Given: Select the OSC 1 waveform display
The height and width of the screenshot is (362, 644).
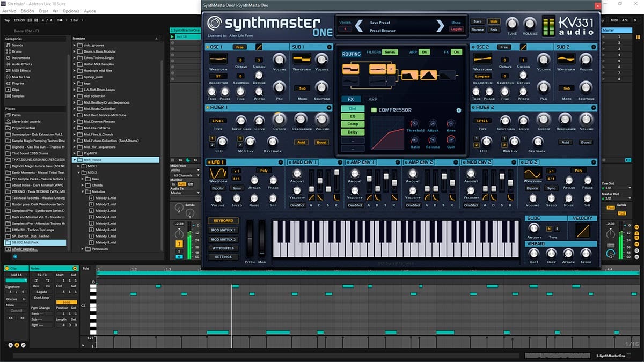Looking at the screenshot, I should [218, 58].
